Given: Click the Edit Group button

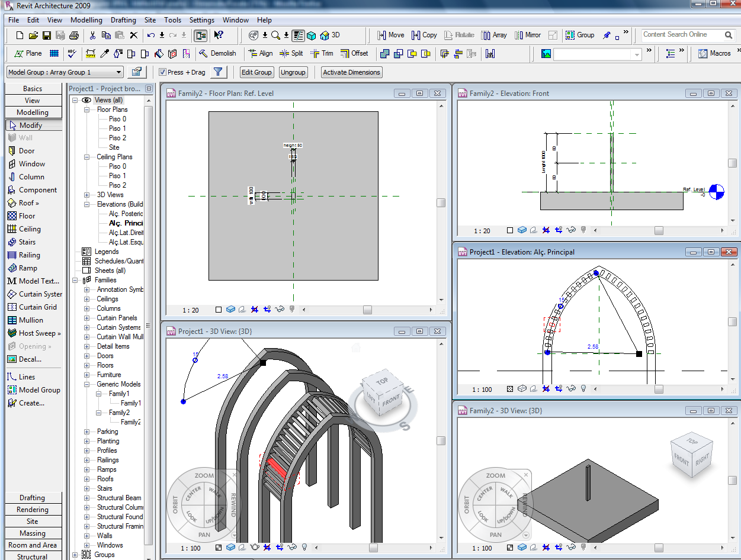Looking at the screenshot, I should [256, 72].
